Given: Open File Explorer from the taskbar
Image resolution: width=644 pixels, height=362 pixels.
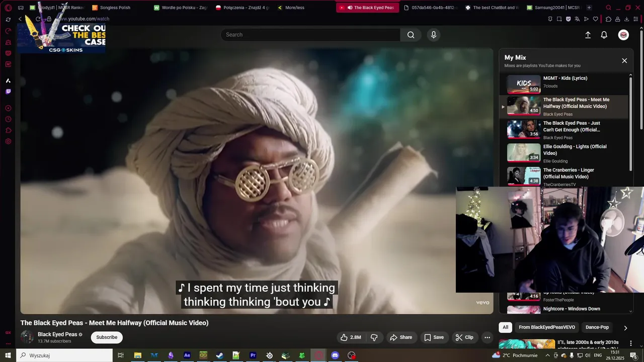Looking at the screenshot, I should point(137,355).
